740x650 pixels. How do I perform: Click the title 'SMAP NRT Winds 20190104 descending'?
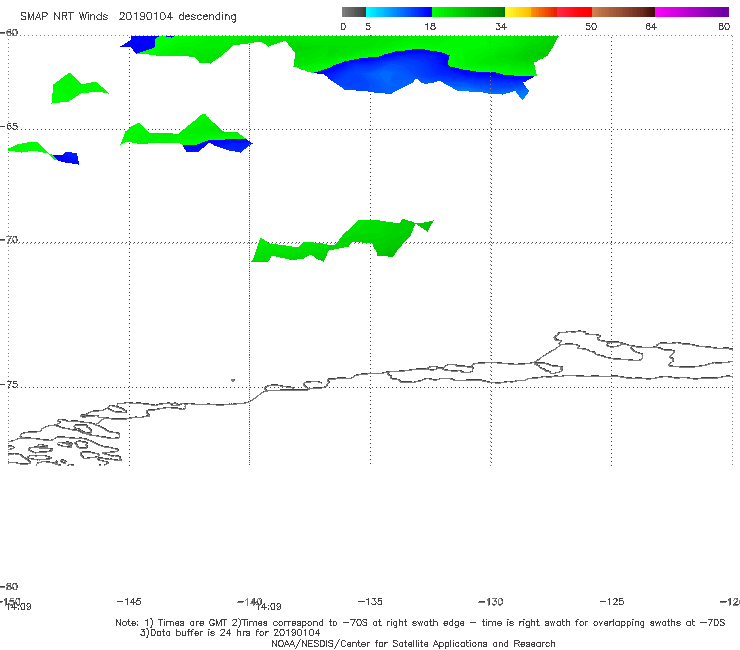[128, 16]
